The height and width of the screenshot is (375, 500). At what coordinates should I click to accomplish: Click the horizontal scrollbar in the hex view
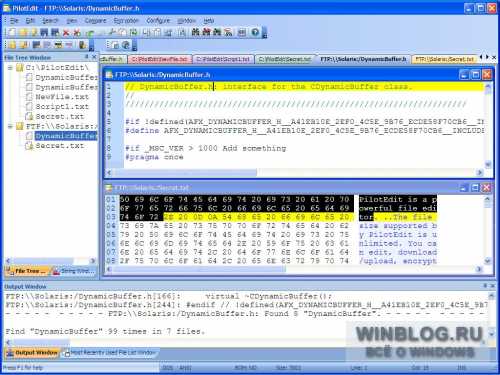point(293,269)
